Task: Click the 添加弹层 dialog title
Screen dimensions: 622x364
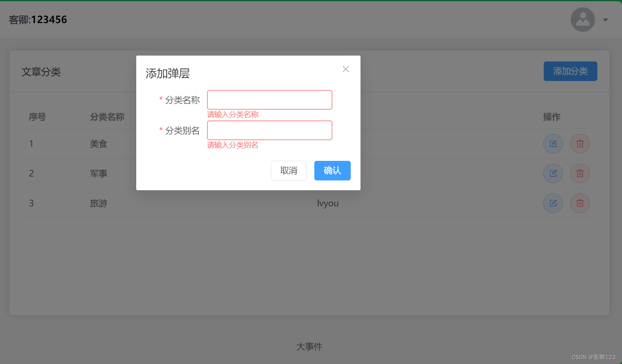Action: tap(168, 74)
